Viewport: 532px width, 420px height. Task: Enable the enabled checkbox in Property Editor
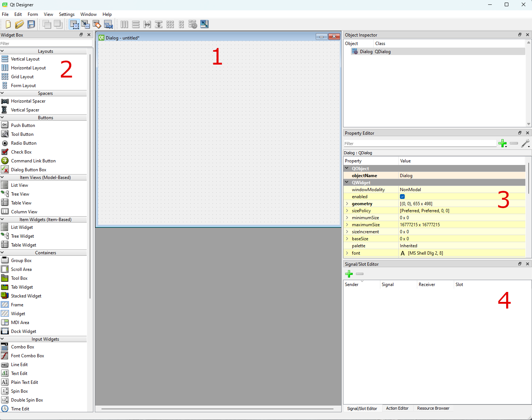point(402,196)
